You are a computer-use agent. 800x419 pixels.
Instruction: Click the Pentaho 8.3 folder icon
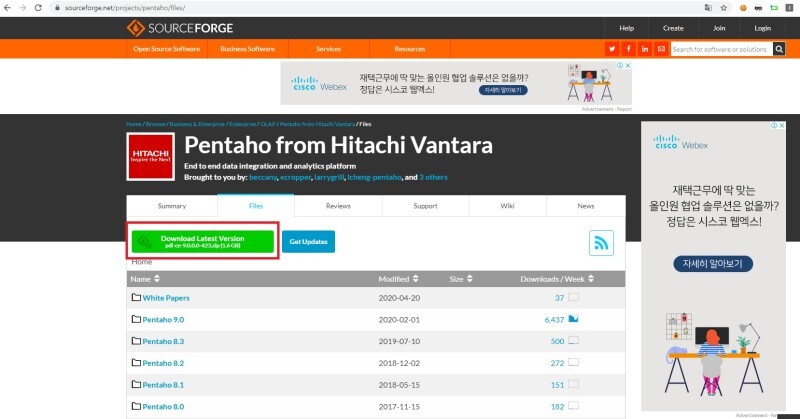pos(136,340)
